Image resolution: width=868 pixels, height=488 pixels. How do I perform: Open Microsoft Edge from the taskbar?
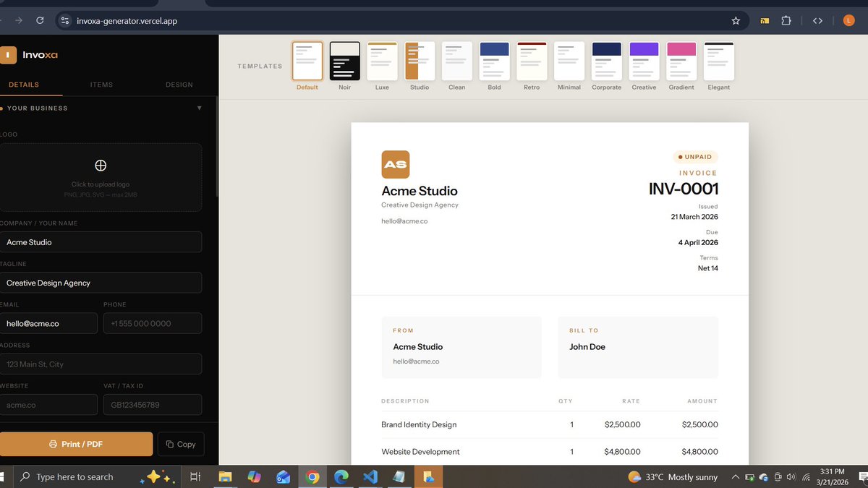coord(341,476)
